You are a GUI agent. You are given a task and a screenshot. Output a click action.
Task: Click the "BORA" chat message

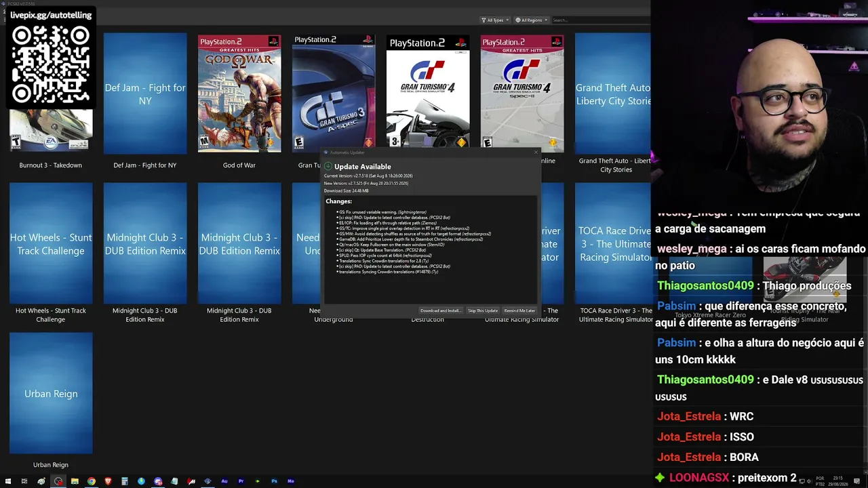tap(744, 457)
